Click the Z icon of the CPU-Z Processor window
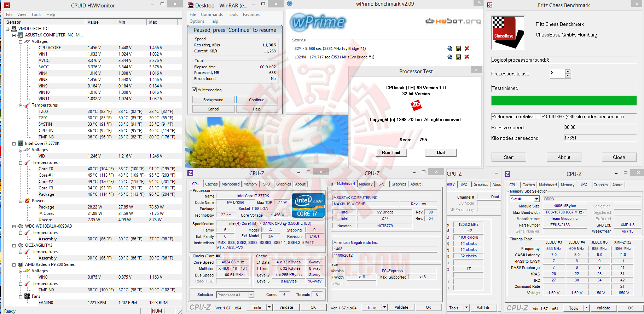The width and height of the screenshot is (644, 314). pos(190,173)
